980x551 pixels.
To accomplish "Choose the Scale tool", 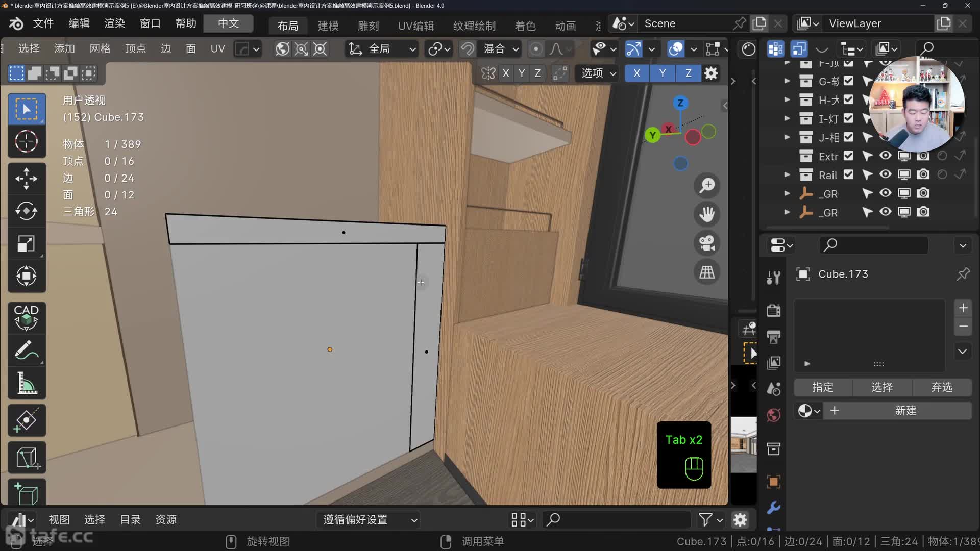I will click(x=26, y=244).
